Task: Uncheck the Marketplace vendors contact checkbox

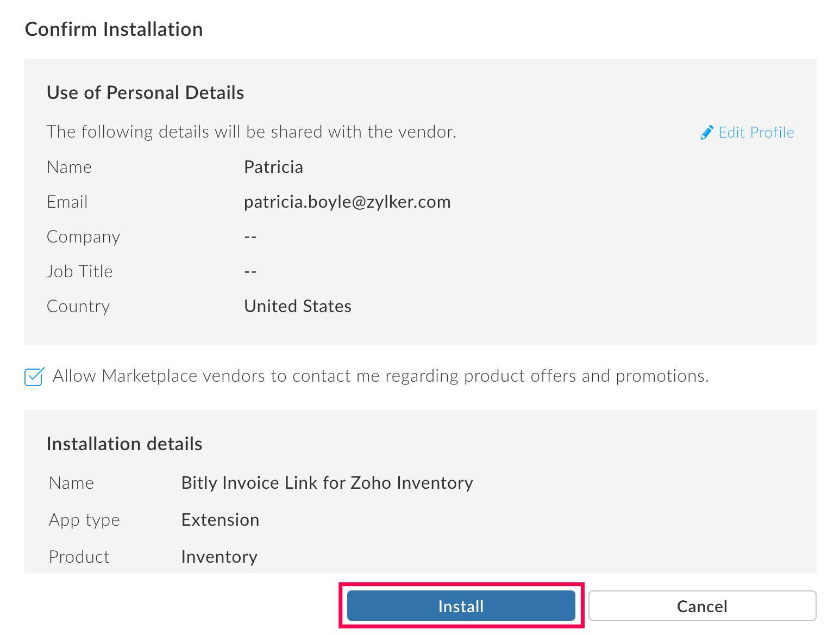Action: click(34, 376)
